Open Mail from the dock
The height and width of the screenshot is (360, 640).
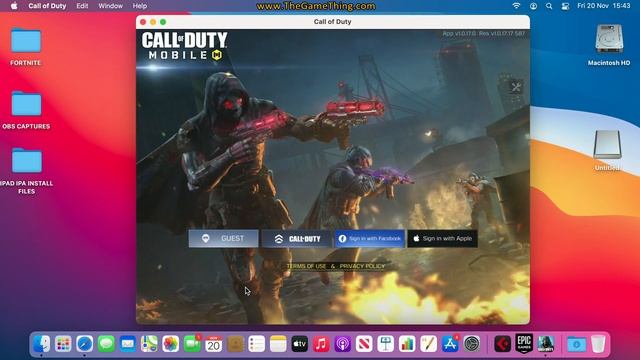click(128, 344)
